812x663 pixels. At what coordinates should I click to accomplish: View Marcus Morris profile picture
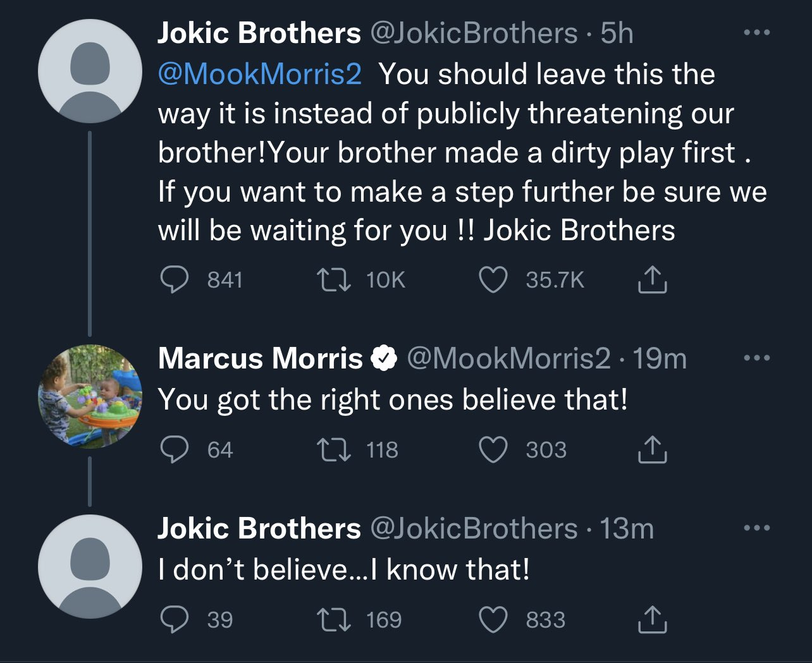pyautogui.click(x=90, y=396)
